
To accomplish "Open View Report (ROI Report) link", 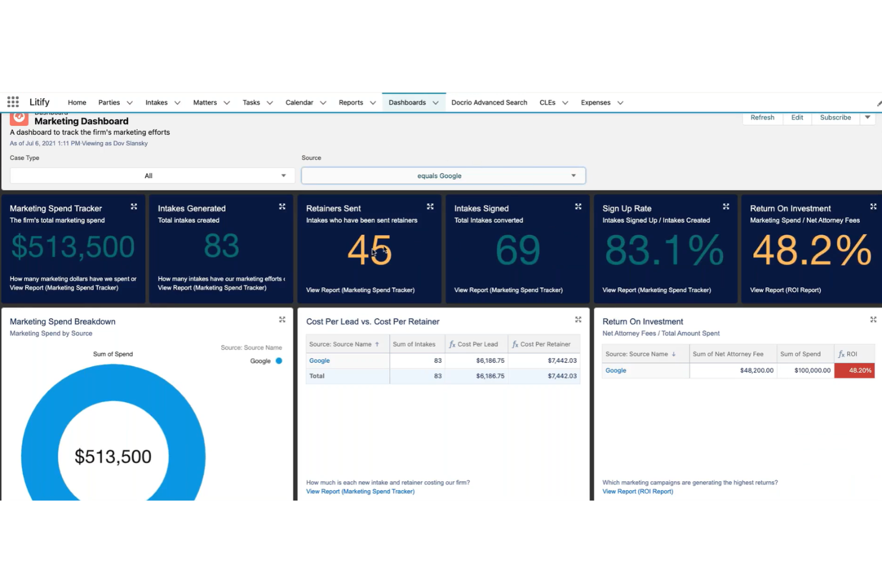I will point(637,491).
